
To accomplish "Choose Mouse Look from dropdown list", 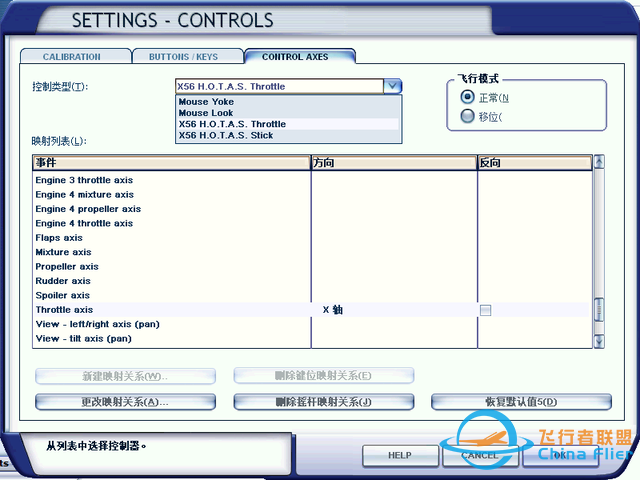I will (206, 113).
